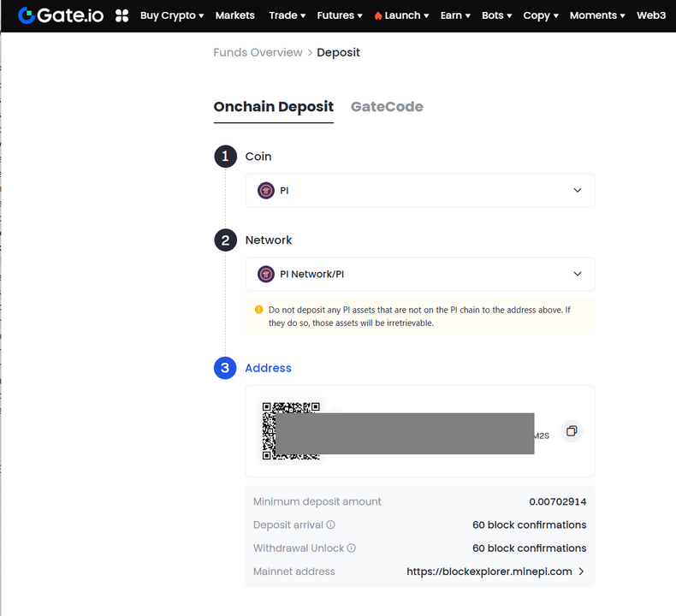Viewport: 676px width, 616px height.
Task: Click the Address step heading
Action: click(268, 368)
